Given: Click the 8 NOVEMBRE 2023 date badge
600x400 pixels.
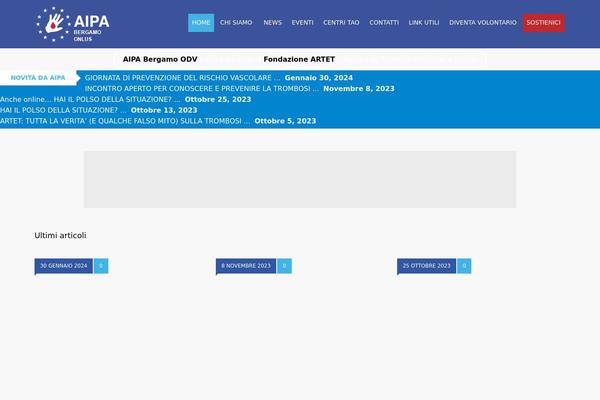Looking at the screenshot, I should pyautogui.click(x=246, y=266).
